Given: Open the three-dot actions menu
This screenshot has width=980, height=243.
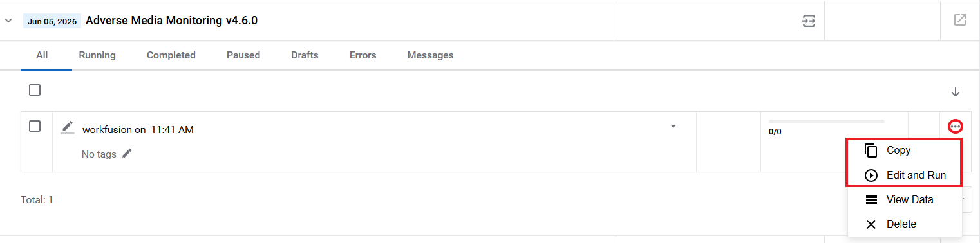Looking at the screenshot, I should point(956,127).
